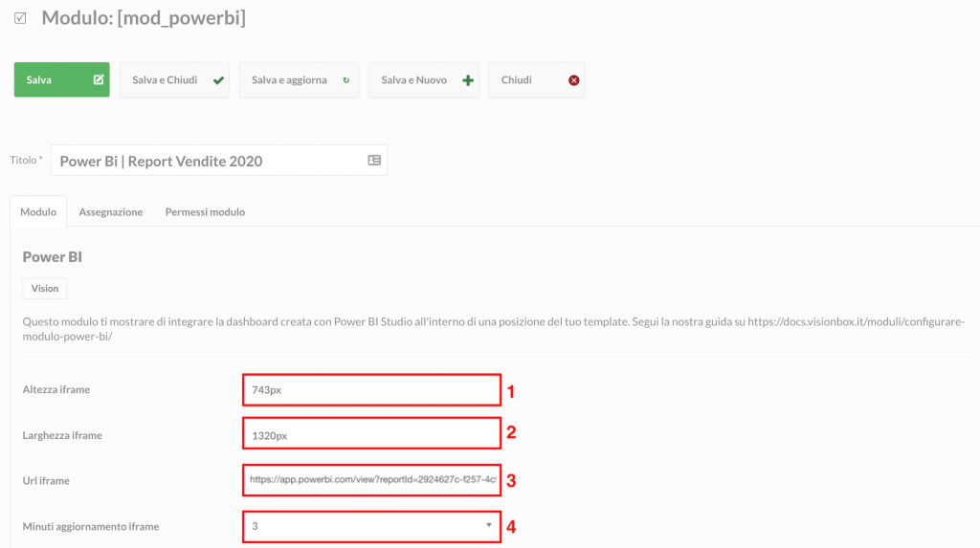Viewport: 980px width, 548px height.
Task: Click the Power BI section heading
Action: 53,257
